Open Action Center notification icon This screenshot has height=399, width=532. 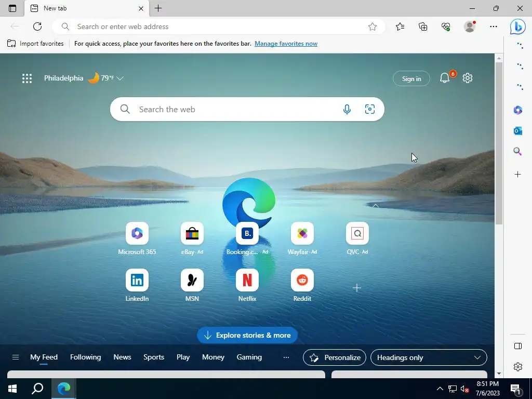click(x=516, y=389)
